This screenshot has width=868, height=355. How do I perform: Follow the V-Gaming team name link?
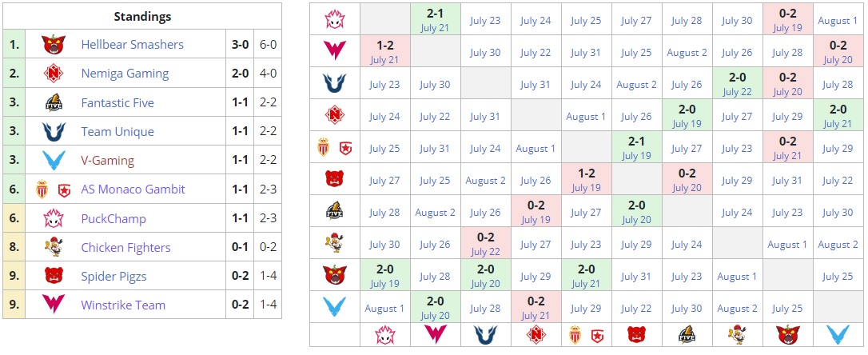(x=107, y=161)
